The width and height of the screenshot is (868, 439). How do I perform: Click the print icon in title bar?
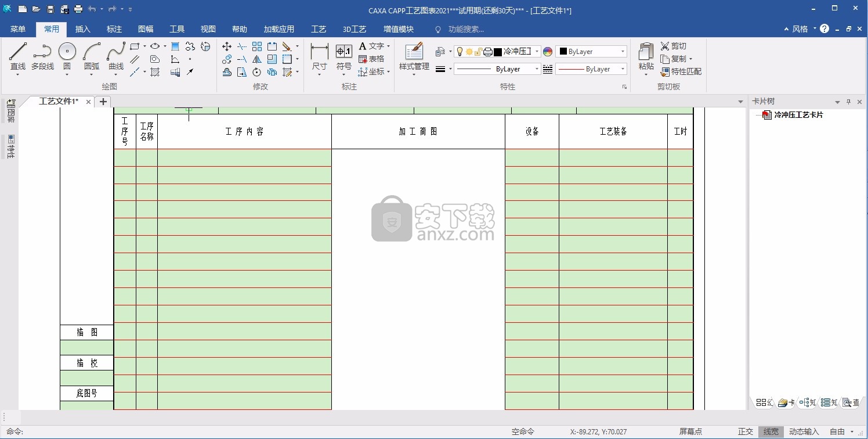[x=78, y=9]
